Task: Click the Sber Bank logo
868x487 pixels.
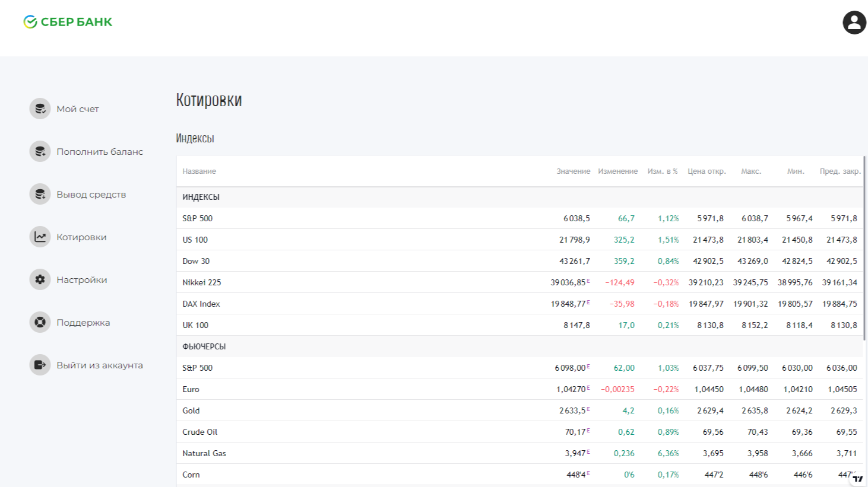Action: coord(68,22)
